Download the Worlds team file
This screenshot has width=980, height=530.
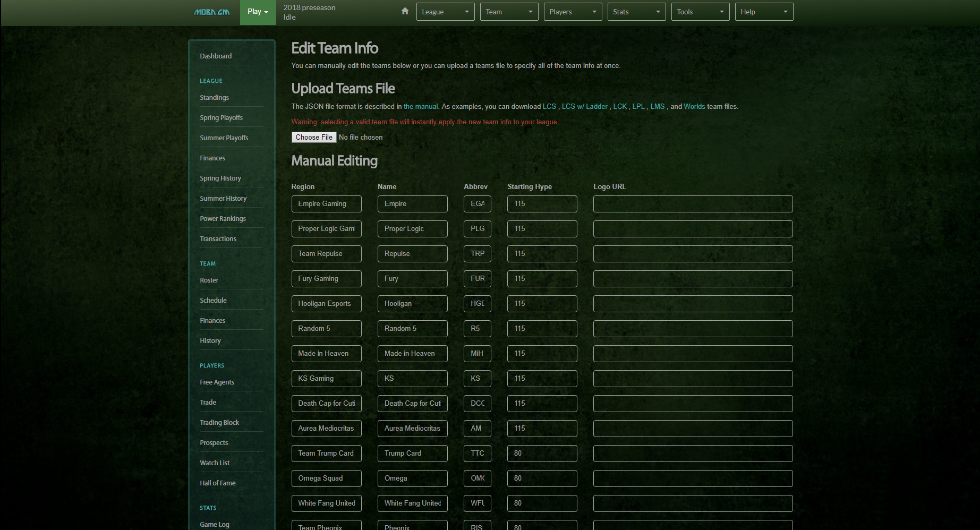pos(694,106)
